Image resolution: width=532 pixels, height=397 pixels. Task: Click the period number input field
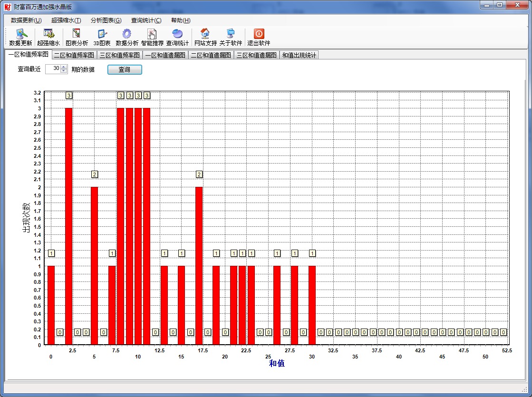click(53, 69)
